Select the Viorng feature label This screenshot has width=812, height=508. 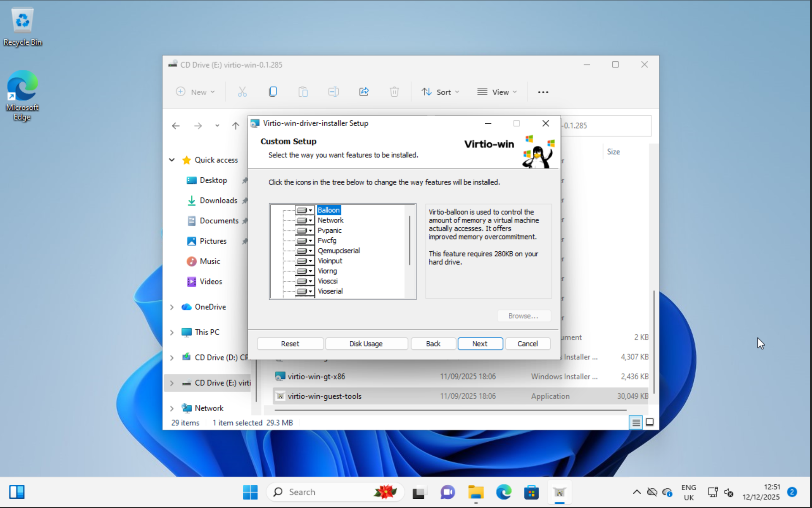(327, 271)
